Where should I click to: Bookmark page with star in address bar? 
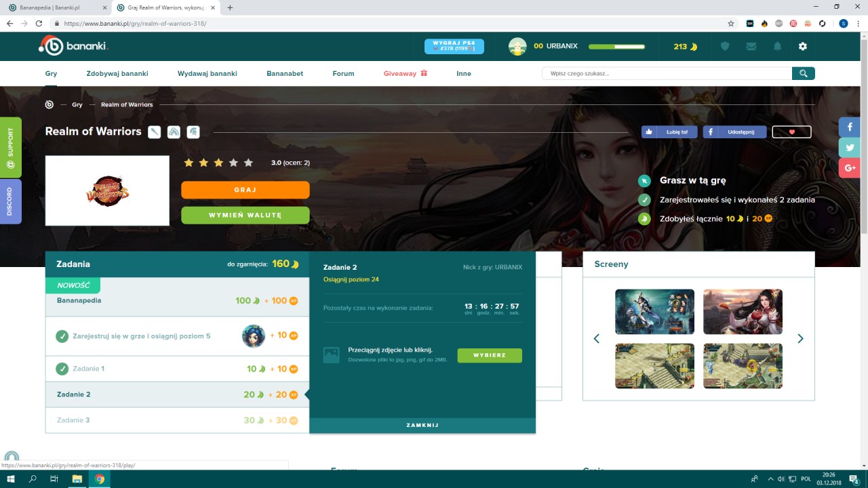pyautogui.click(x=731, y=23)
